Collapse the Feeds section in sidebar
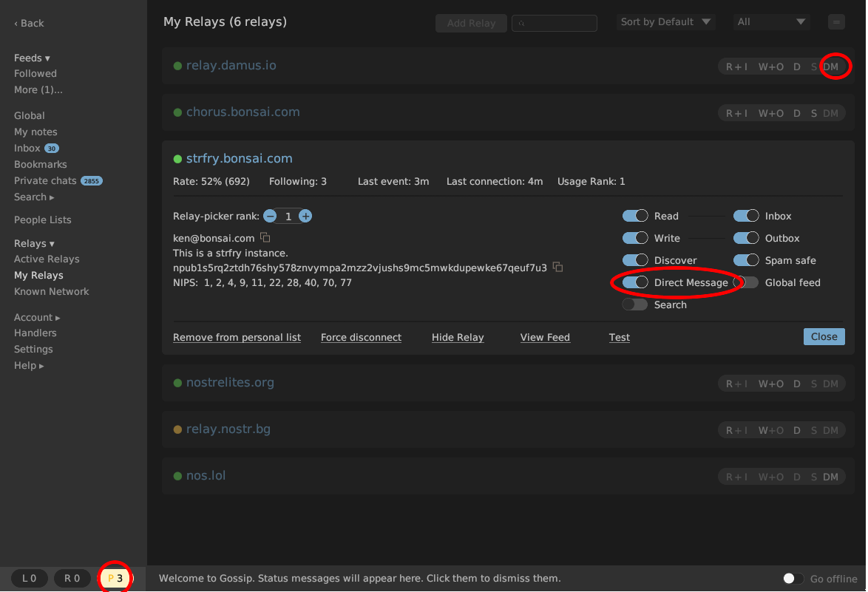The image size is (868, 592). 32,58
